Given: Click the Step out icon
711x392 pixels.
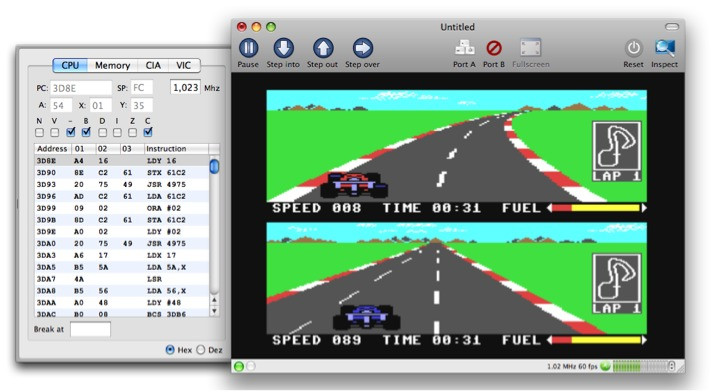Looking at the screenshot, I should 323,48.
